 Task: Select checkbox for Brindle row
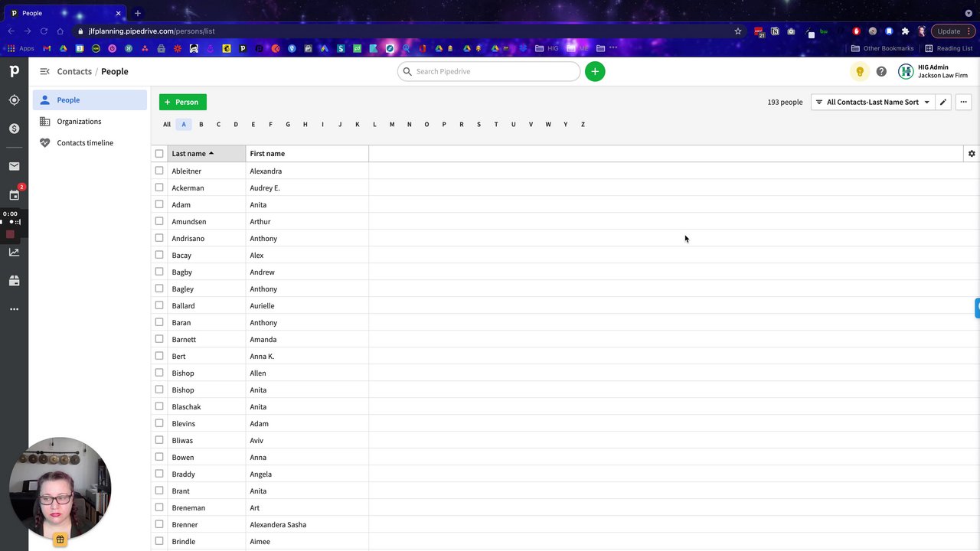pos(159,541)
